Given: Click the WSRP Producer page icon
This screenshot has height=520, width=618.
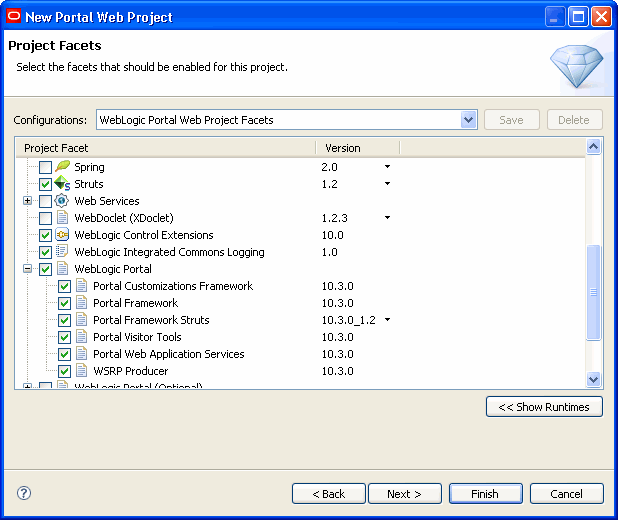Looking at the screenshot, I should pyautogui.click(x=81, y=371).
